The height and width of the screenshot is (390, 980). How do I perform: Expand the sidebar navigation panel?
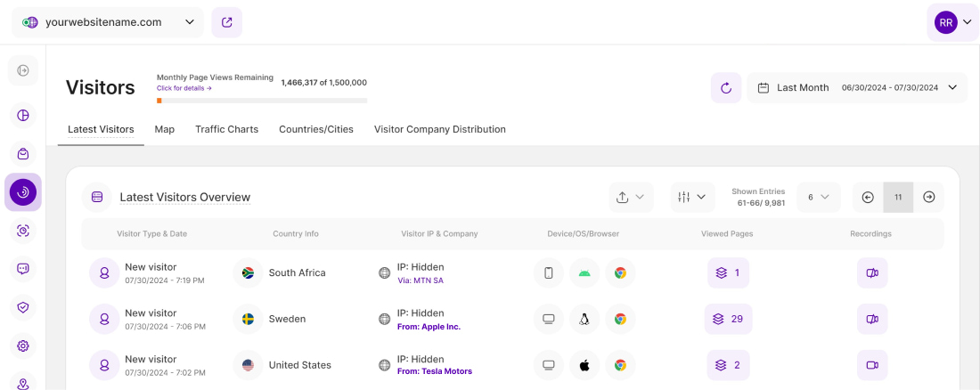click(23, 70)
